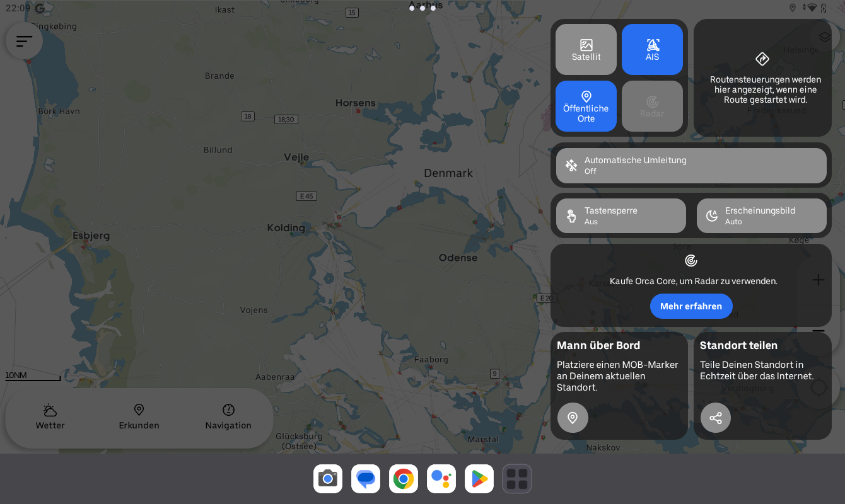The width and height of the screenshot is (845, 504).
Task: Tap the page indicator dots
Action: tap(422, 8)
